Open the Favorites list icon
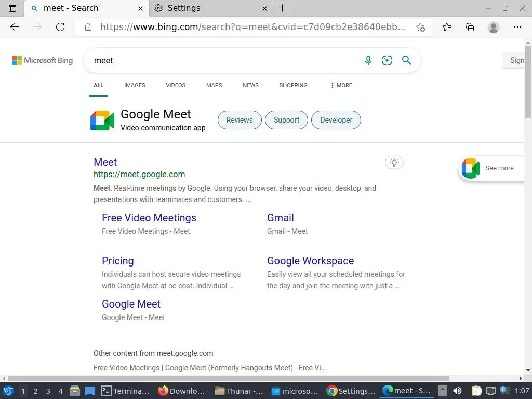 447,27
